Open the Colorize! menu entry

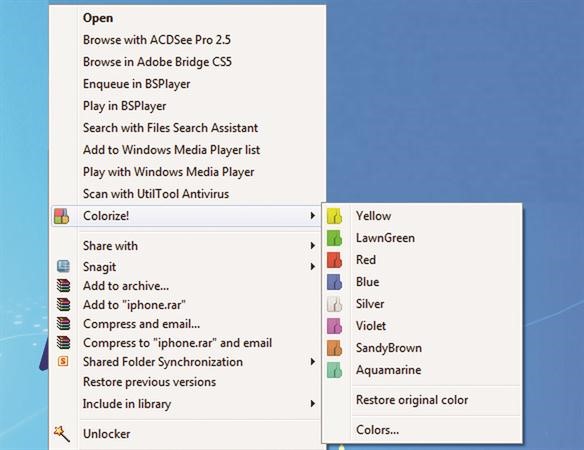(186, 216)
